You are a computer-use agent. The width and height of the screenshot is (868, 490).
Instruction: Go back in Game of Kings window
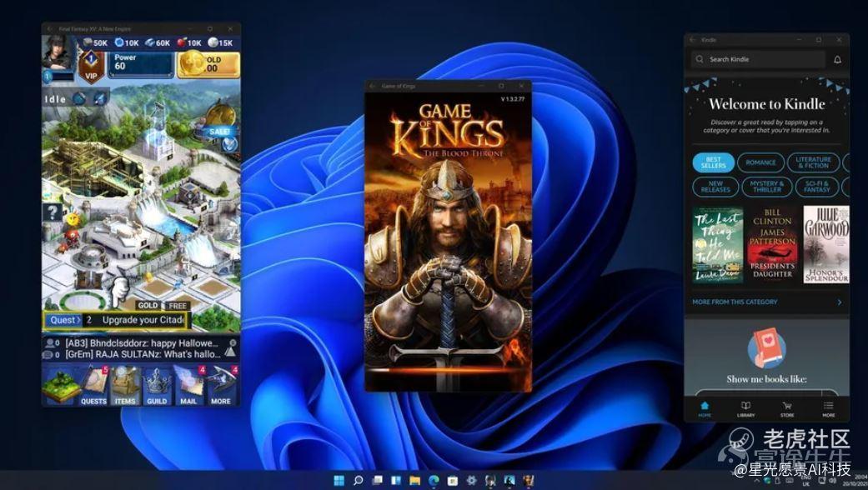[x=373, y=87]
